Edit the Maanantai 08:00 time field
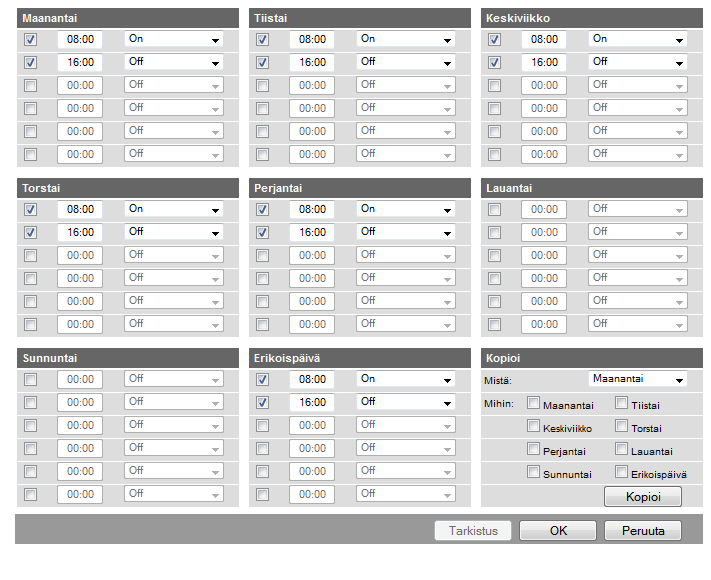Image resolution: width=711 pixels, height=580 pixels. [x=80, y=39]
